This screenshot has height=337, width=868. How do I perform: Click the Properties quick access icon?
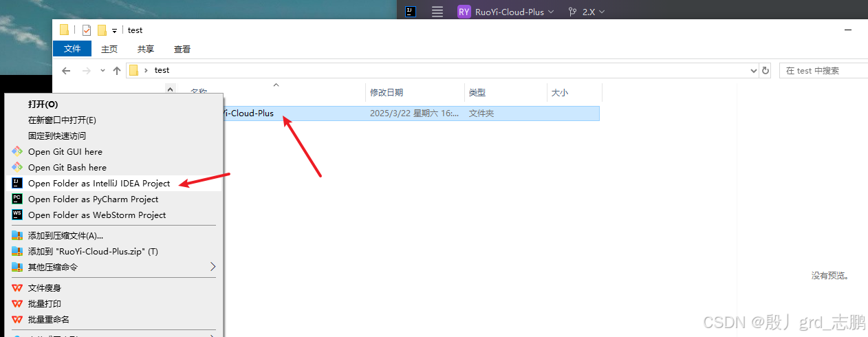tap(87, 30)
